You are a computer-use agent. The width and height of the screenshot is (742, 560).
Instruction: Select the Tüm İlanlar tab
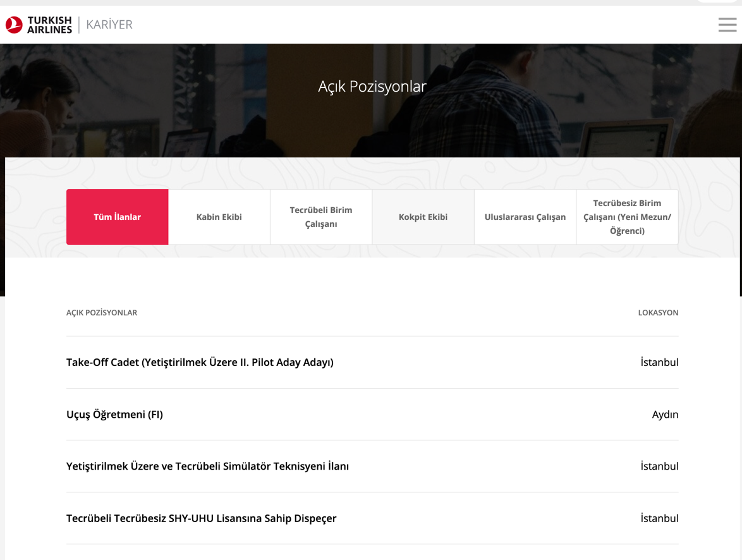(117, 217)
